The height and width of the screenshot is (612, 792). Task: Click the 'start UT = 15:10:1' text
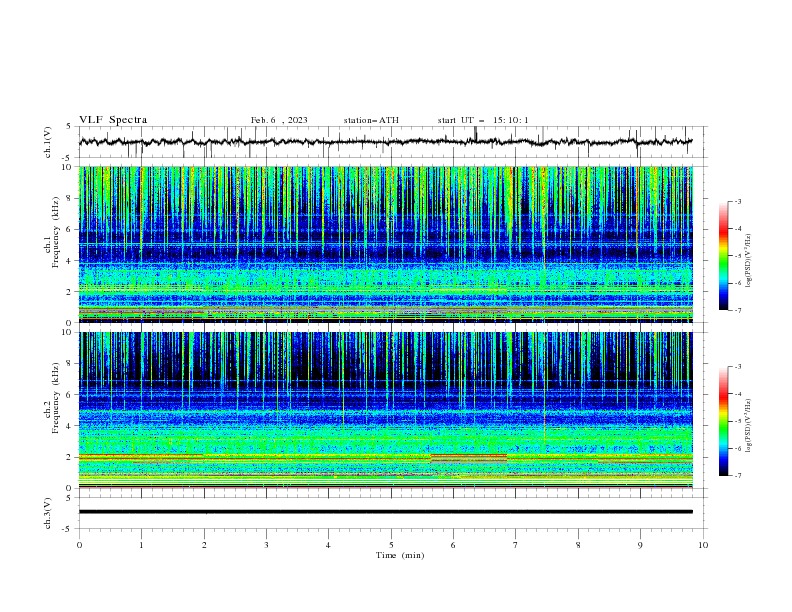483,120
